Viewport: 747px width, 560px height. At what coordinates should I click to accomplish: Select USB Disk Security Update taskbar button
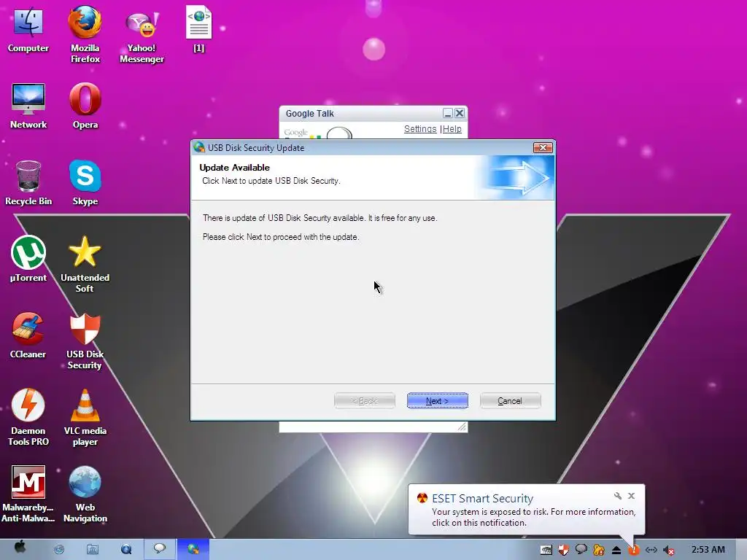(193, 549)
